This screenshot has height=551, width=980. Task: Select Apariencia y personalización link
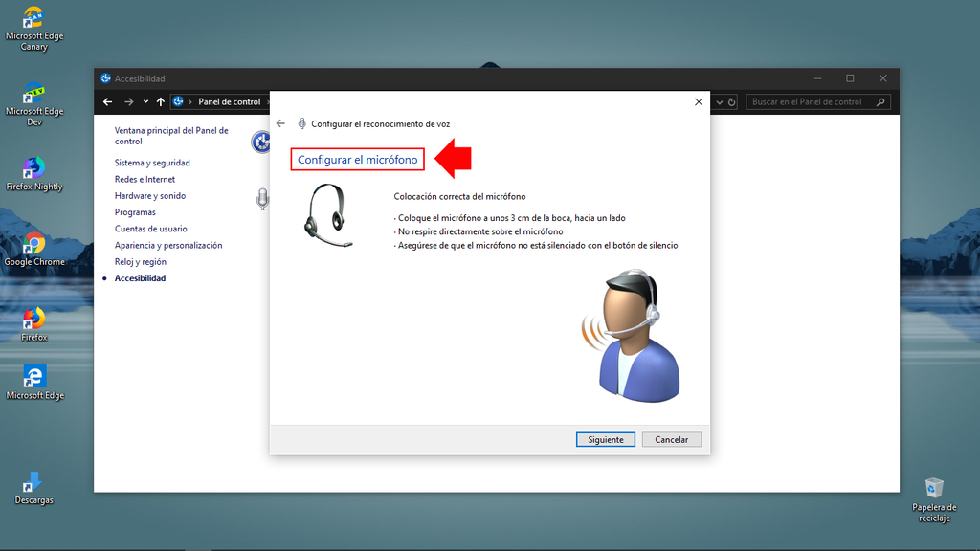click(168, 246)
